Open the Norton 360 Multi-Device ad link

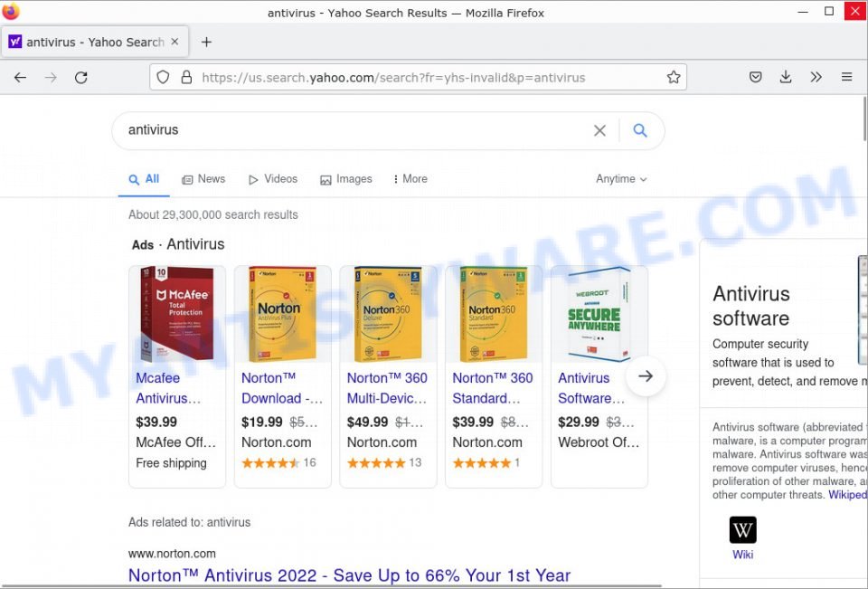tap(387, 388)
